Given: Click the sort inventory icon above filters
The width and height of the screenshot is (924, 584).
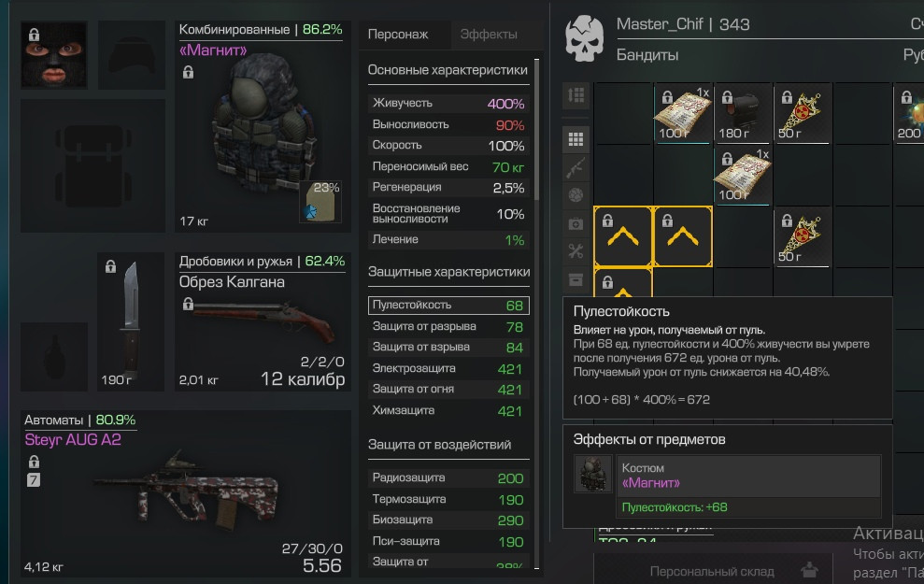Looking at the screenshot, I should [576, 95].
